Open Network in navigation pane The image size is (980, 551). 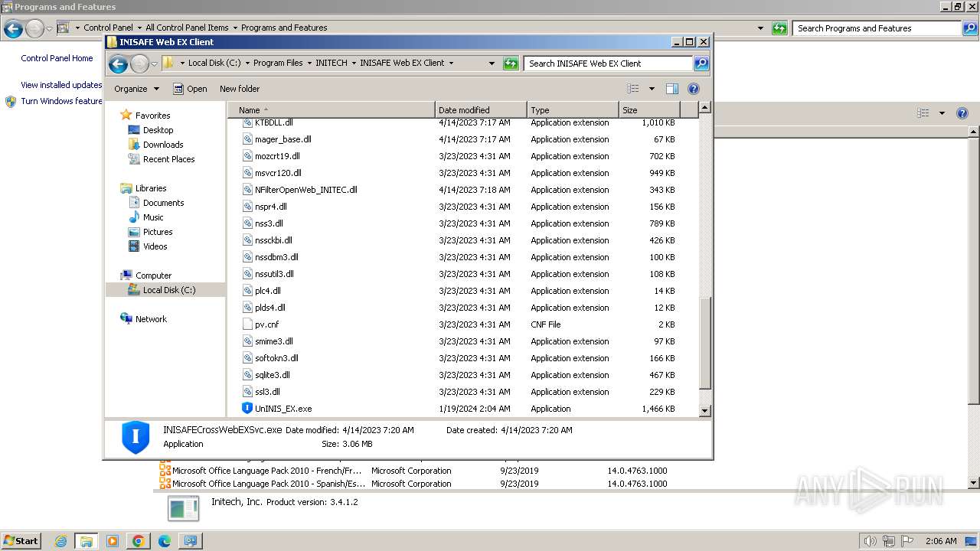151,319
